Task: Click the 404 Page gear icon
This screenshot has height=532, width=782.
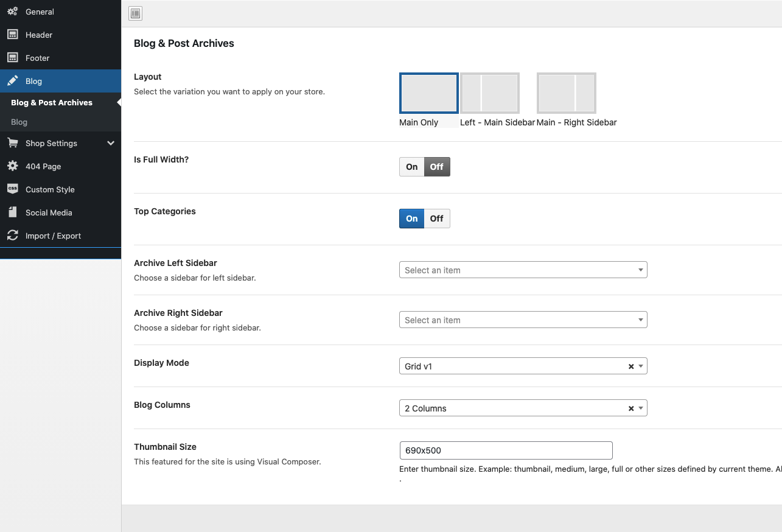Action: coord(12,166)
